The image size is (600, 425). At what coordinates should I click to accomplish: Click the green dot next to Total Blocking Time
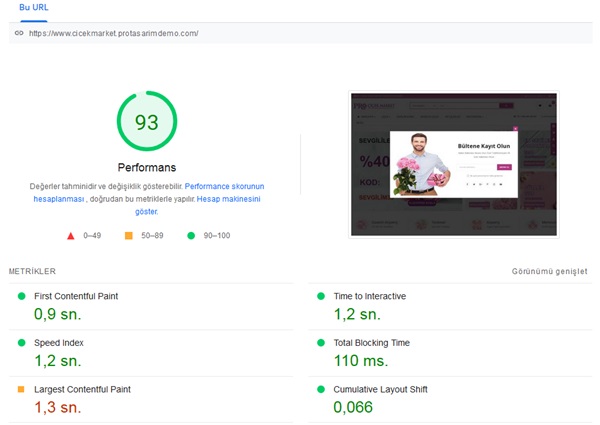(x=321, y=343)
